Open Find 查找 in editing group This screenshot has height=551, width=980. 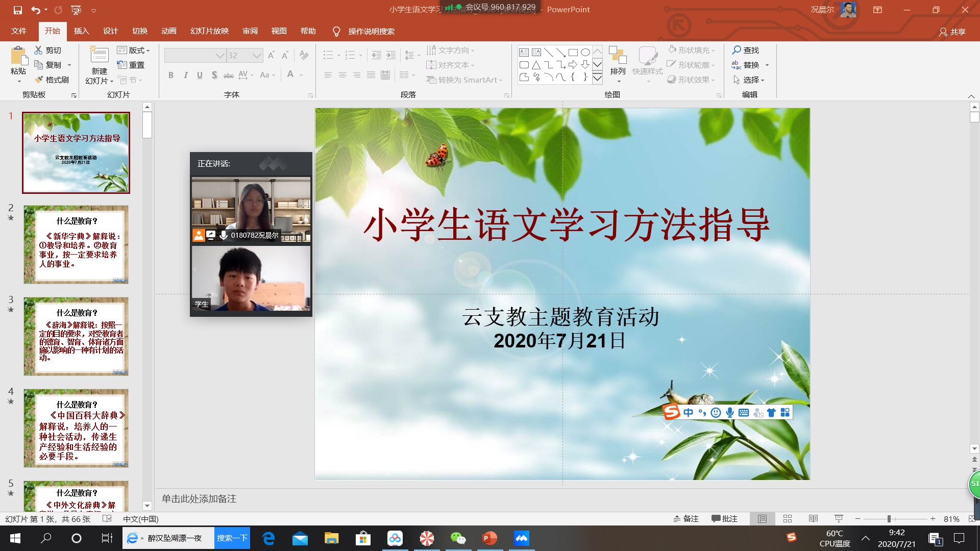point(746,50)
